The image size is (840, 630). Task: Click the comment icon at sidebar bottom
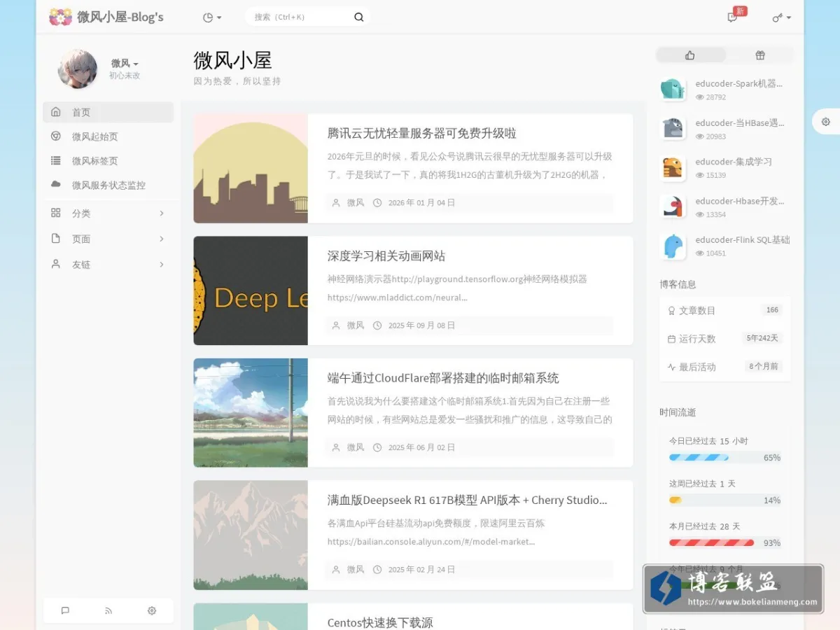click(x=65, y=610)
